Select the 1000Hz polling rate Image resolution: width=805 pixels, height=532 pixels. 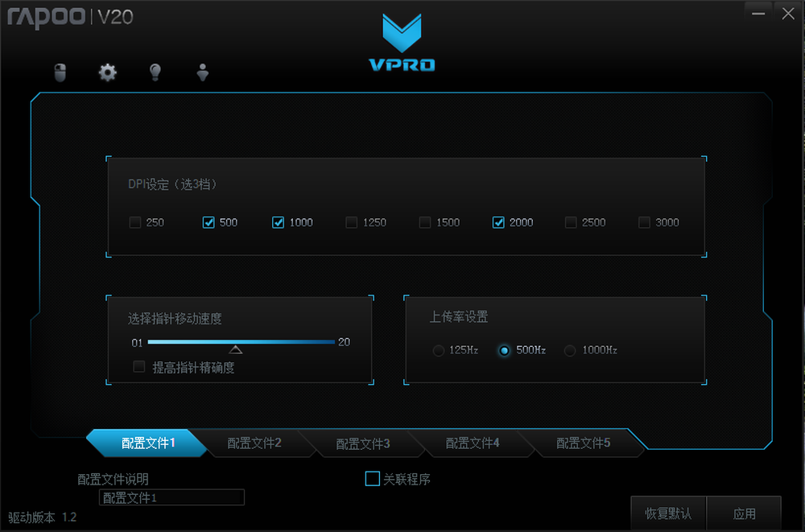(x=570, y=350)
